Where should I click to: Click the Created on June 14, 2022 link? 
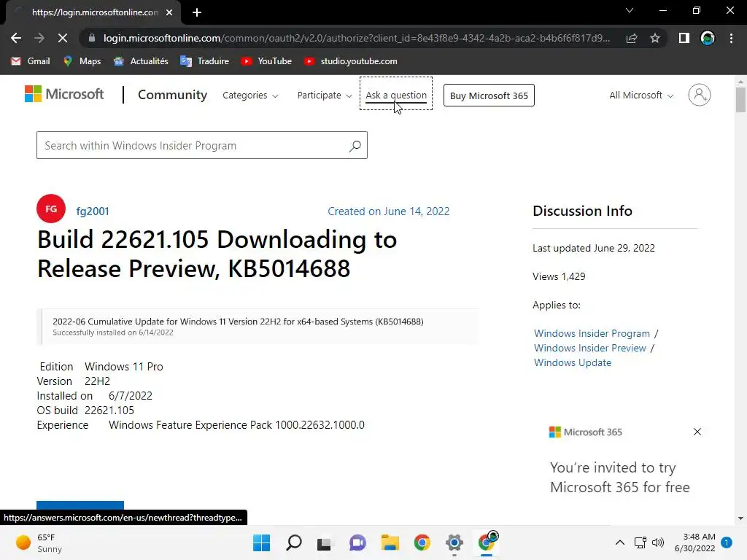click(388, 211)
